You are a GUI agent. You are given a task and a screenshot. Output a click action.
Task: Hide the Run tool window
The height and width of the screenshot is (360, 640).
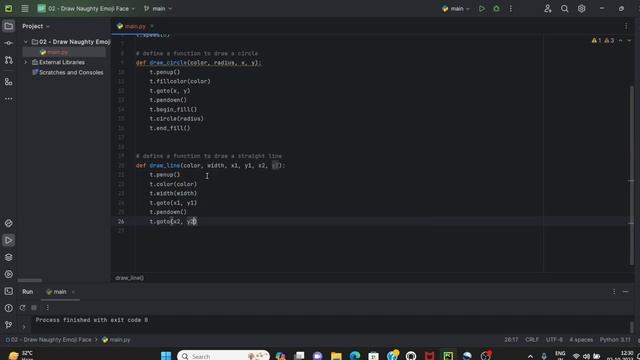click(x=626, y=292)
